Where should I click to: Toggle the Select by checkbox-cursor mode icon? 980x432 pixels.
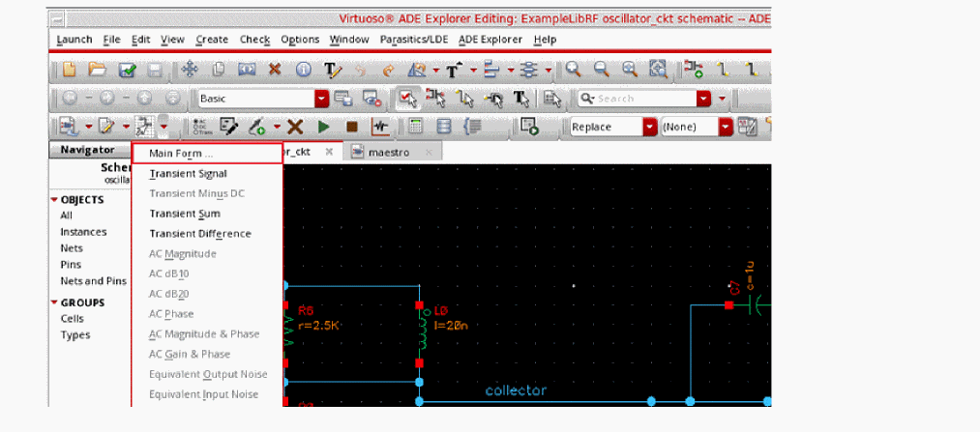pyautogui.click(x=407, y=98)
